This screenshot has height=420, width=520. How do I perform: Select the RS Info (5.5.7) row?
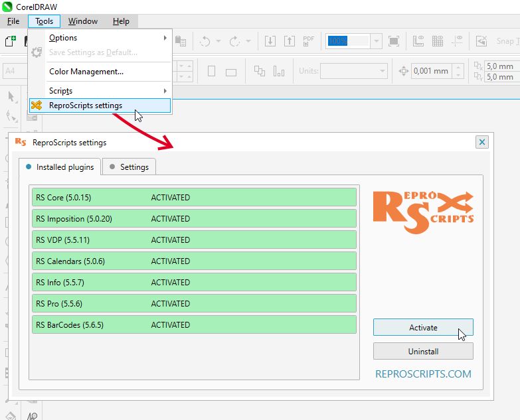(194, 282)
